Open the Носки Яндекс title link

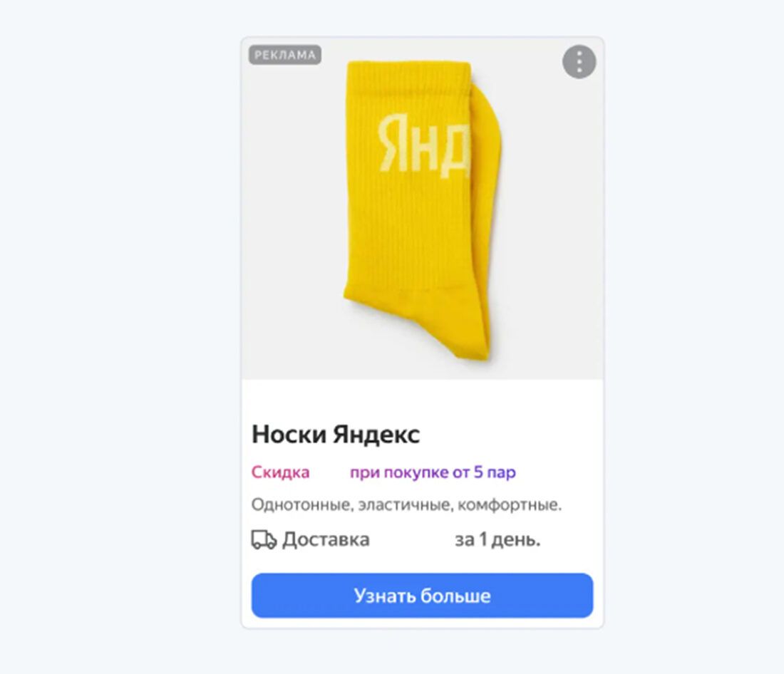pyautogui.click(x=336, y=434)
